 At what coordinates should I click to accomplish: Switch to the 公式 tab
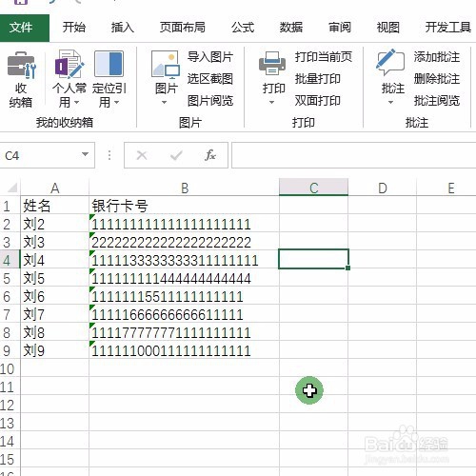[x=243, y=28]
